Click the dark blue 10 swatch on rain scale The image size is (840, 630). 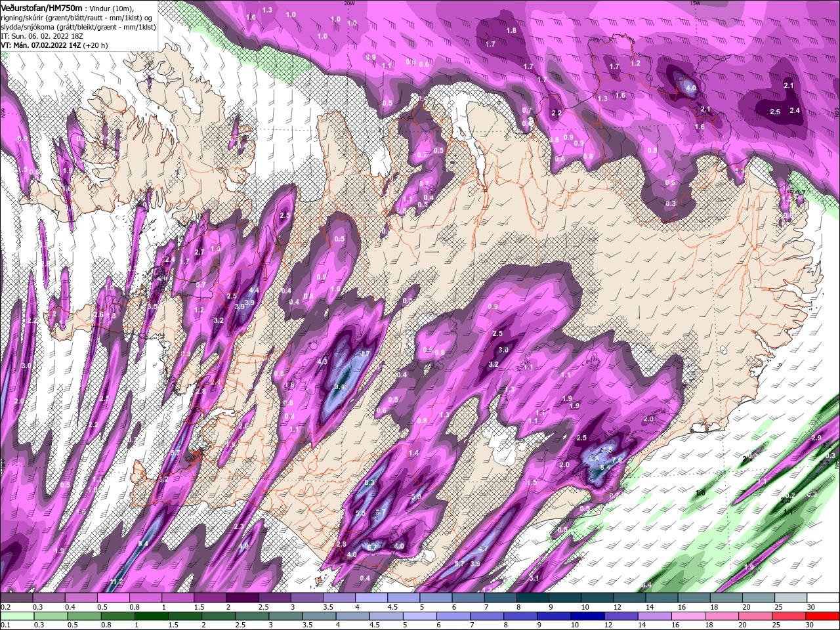coord(586,616)
